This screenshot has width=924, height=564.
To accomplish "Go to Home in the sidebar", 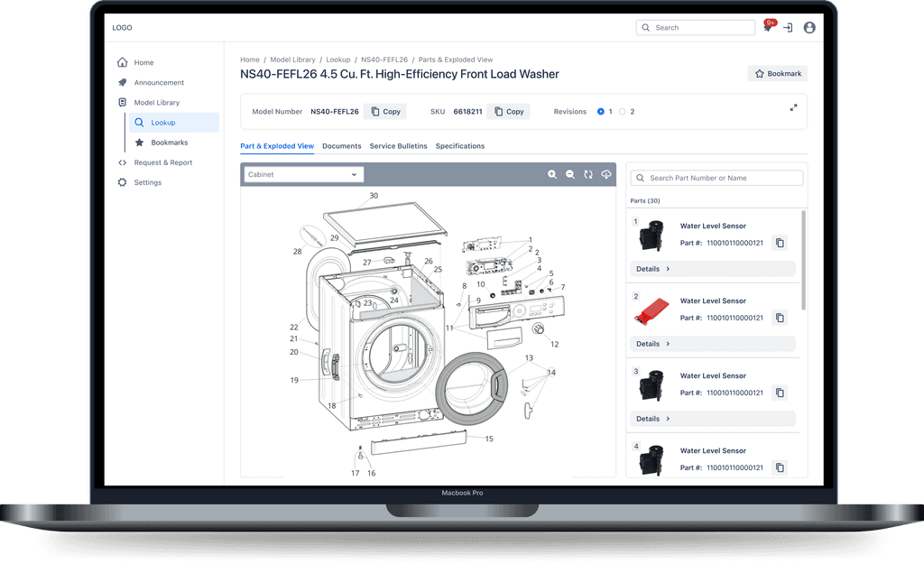I will click(x=143, y=62).
